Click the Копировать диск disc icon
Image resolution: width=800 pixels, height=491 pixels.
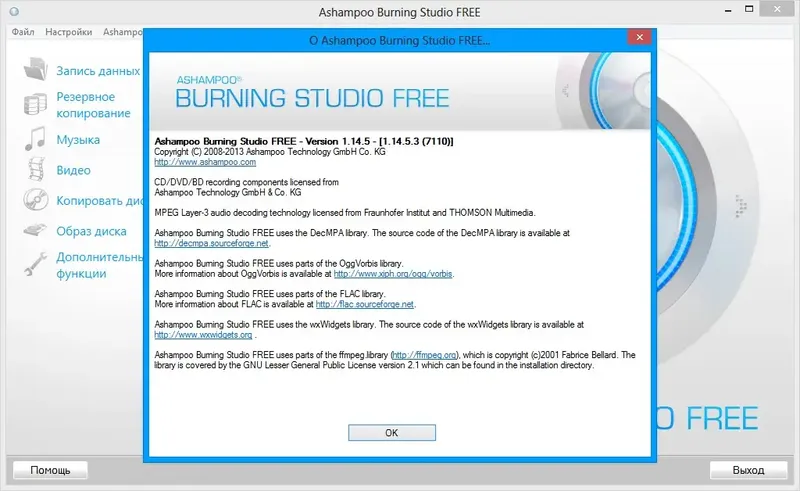(x=36, y=200)
